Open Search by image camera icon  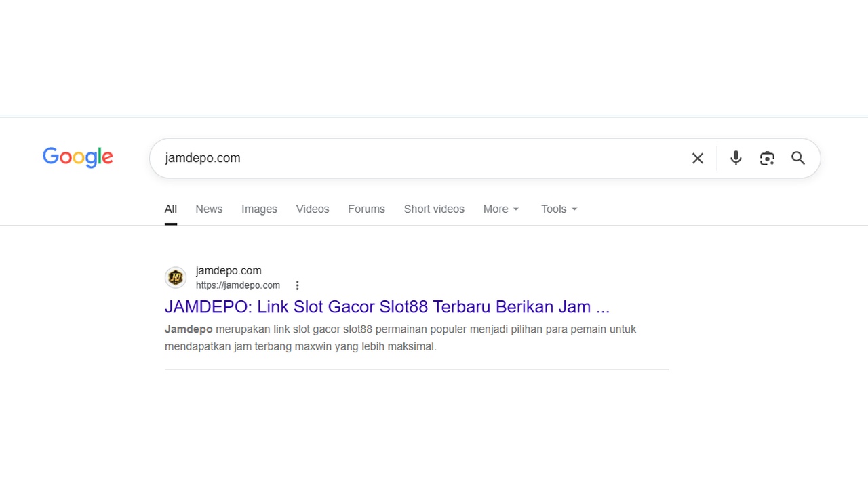[767, 158]
